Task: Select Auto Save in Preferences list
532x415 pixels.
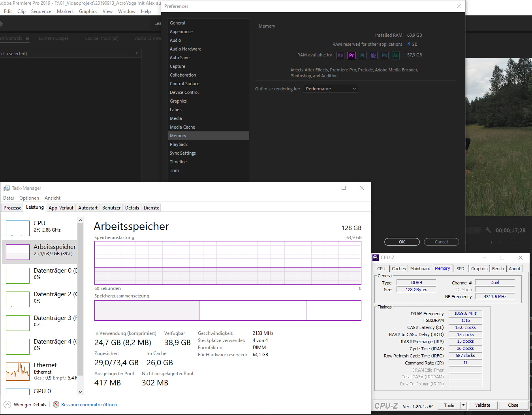Action: tap(209, 58)
